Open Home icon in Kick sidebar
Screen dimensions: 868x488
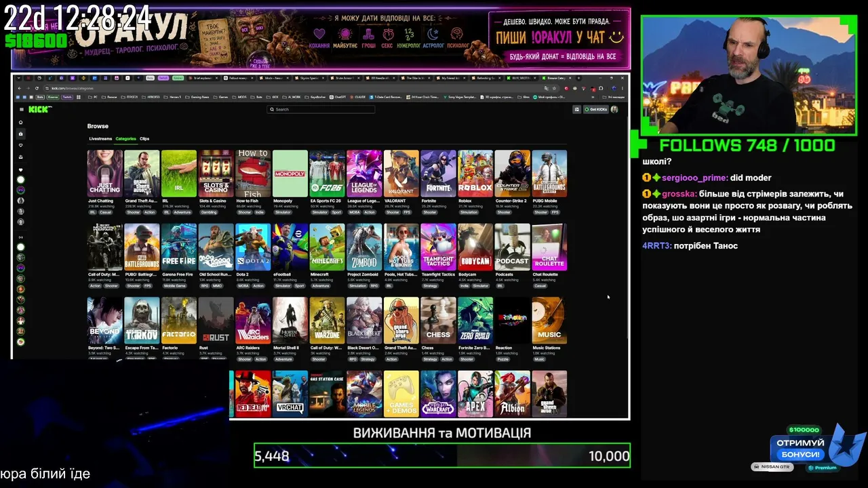(20, 123)
